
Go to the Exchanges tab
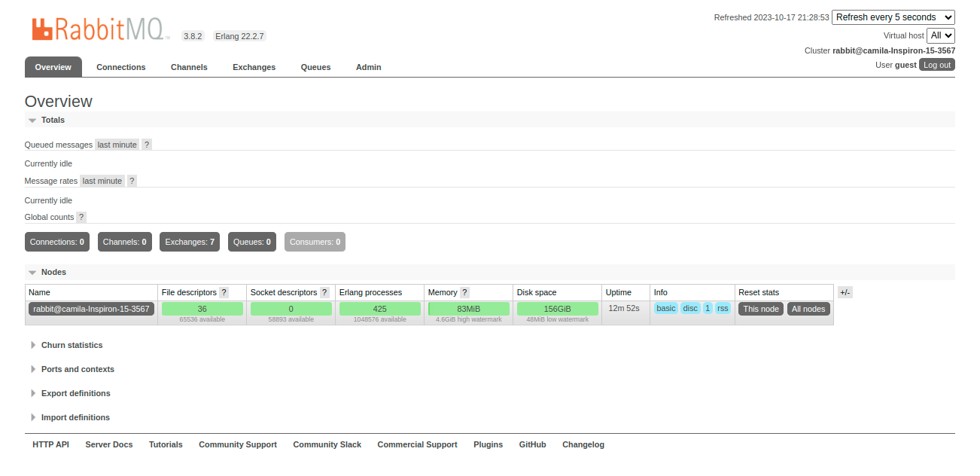(x=254, y=67)
